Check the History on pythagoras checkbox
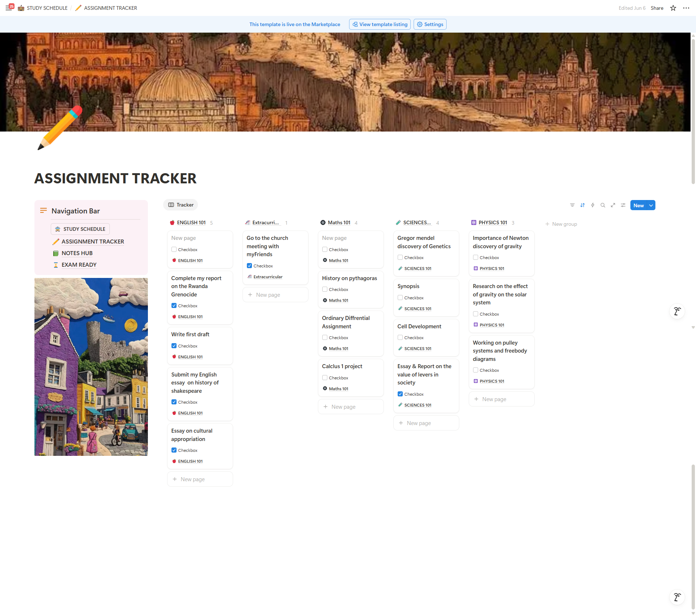 click(325, 289)
